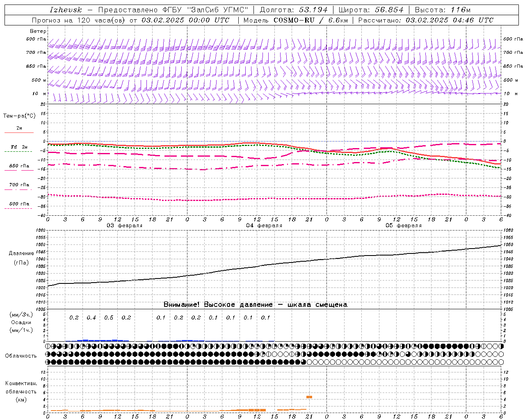Click the (мм/1ч.) precipitation unit label
This screenshot has width=525, height=420.
click(x=21, y=330)
